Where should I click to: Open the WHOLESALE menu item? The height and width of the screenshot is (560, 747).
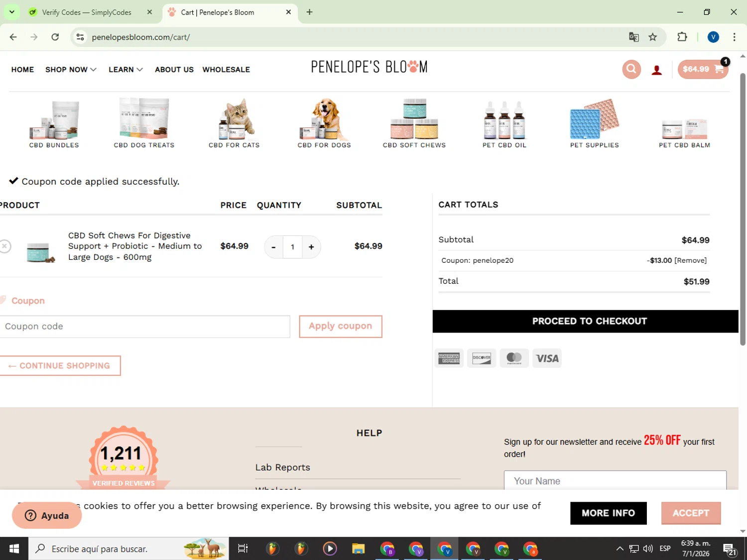[x=226, y=70]
